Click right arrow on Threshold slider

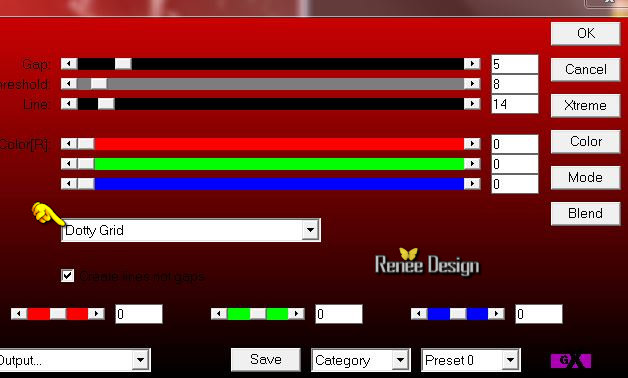pos(472,83)
